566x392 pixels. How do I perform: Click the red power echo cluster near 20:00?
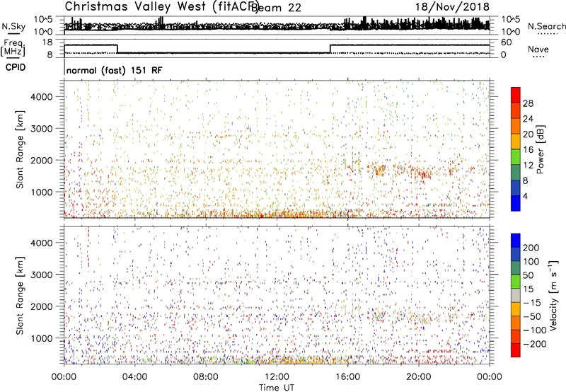tap(422, 173)
